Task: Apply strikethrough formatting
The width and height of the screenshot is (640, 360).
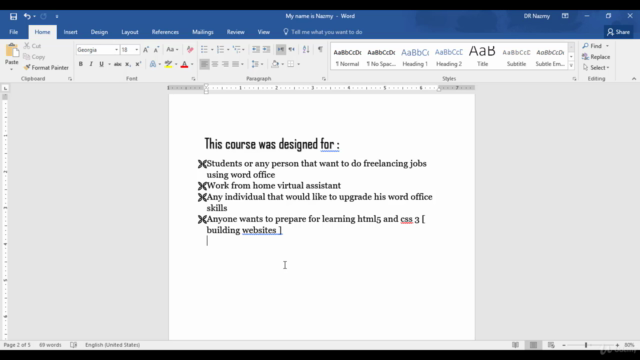Action: 118,64
